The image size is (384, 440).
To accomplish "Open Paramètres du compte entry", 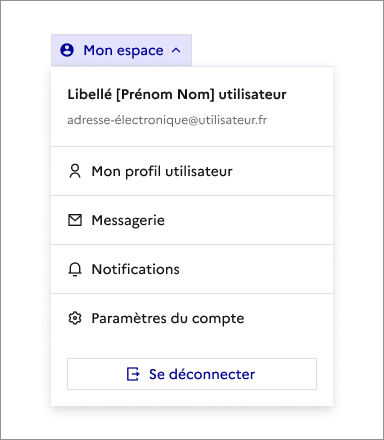I will pos(168,319).
